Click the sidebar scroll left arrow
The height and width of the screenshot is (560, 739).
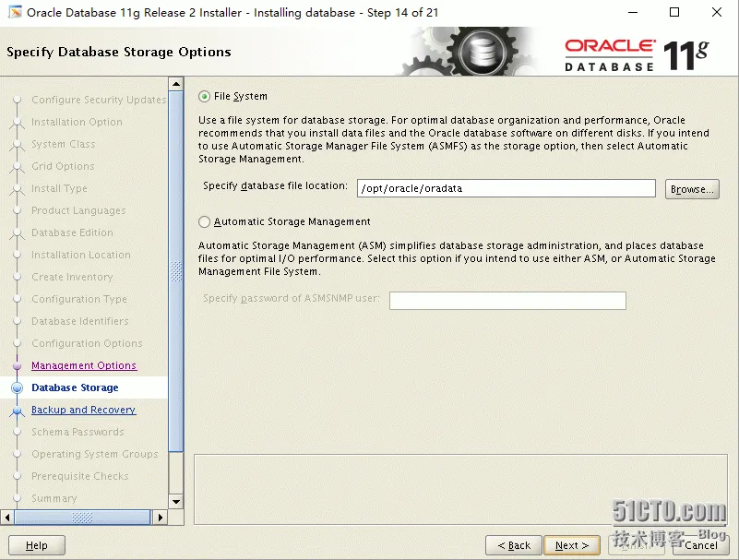pos(7,518)
